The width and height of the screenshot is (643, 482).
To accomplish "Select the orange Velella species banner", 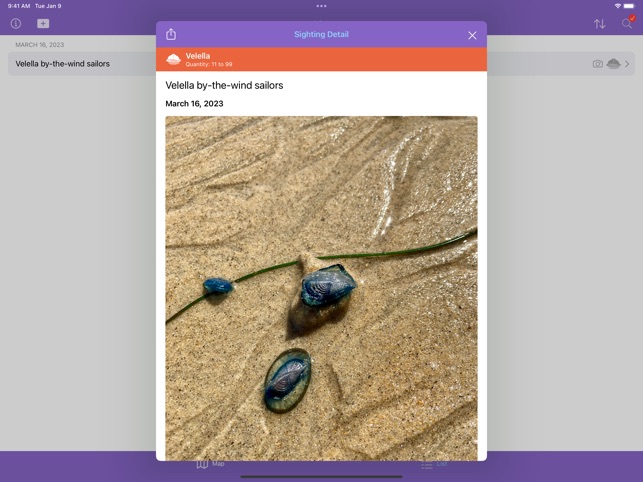I will coord(321,59).
